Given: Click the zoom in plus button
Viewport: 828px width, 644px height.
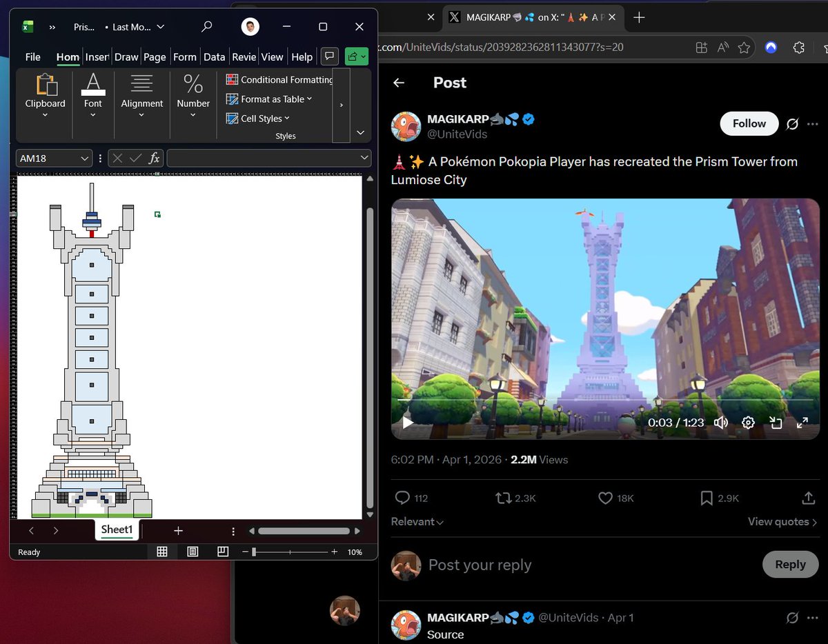Looking at the screenshot, I should [x=335, y=552].
